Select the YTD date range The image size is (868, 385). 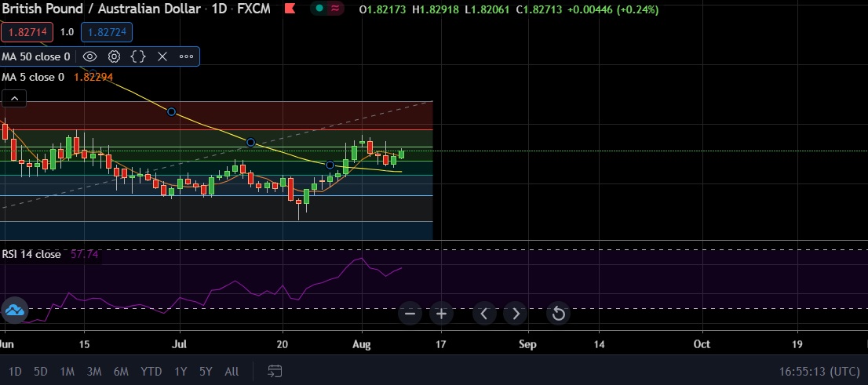(151, 371)
